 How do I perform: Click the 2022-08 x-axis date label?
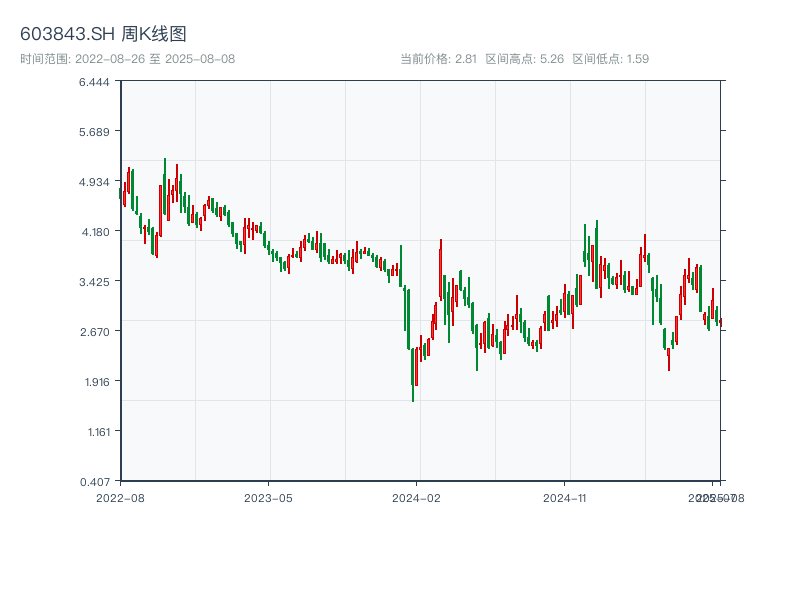pyautogui.click(x=120, y=497)
